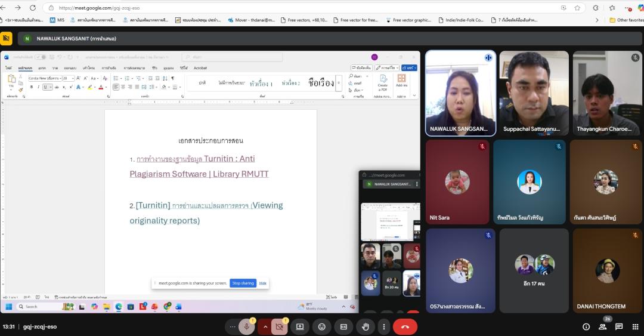
Task: Open the emoji reactions panel
Action: point(322,326)
